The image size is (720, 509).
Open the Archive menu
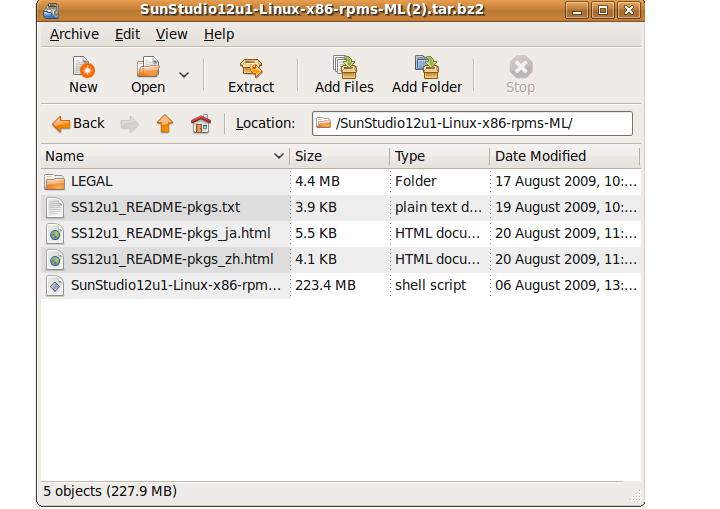[x=74, y=34]
